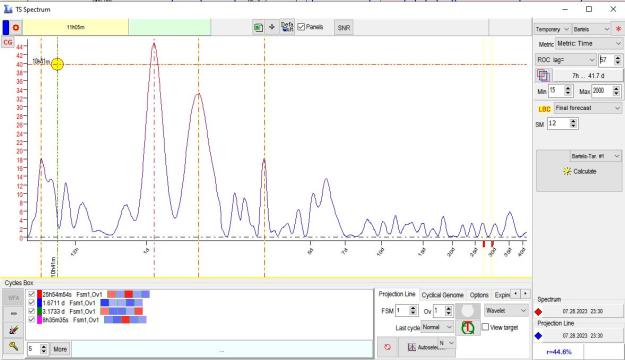Click the Min value field

[556, 90]
